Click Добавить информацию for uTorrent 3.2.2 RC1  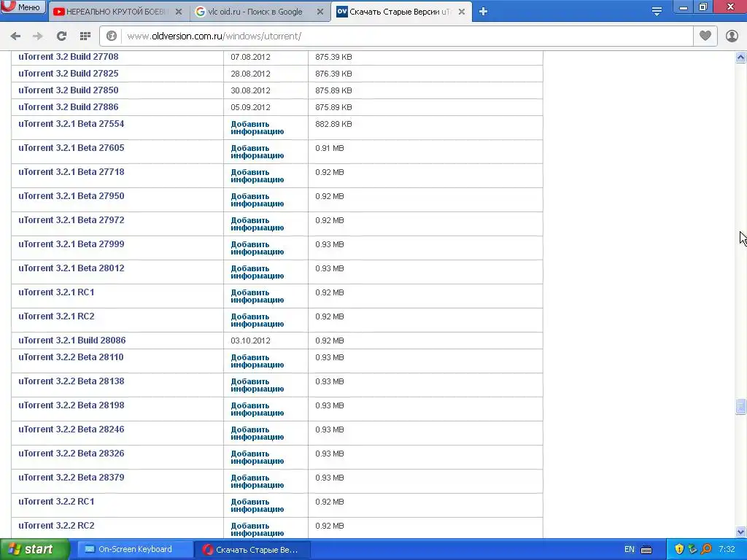tap(258, 505)
